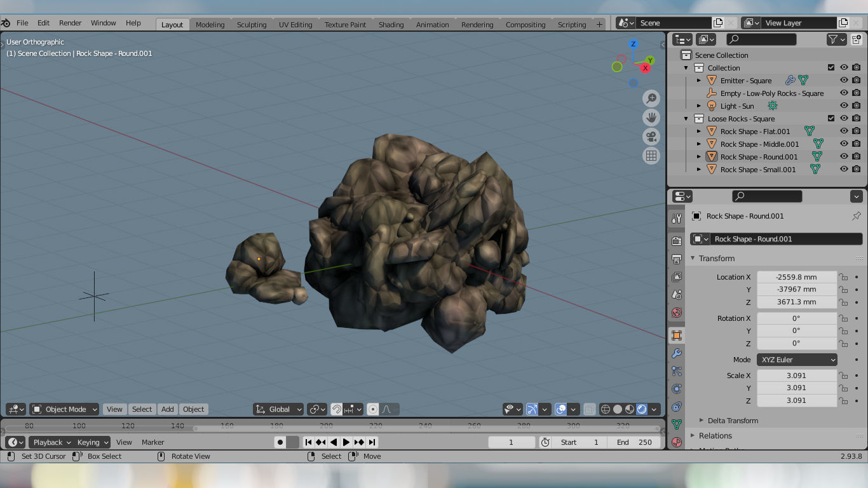Viewport: 868px width, 488px height.
Task: Open the XYZ Euler rotation mode dropdown
Action: click(x=797, y=360)
